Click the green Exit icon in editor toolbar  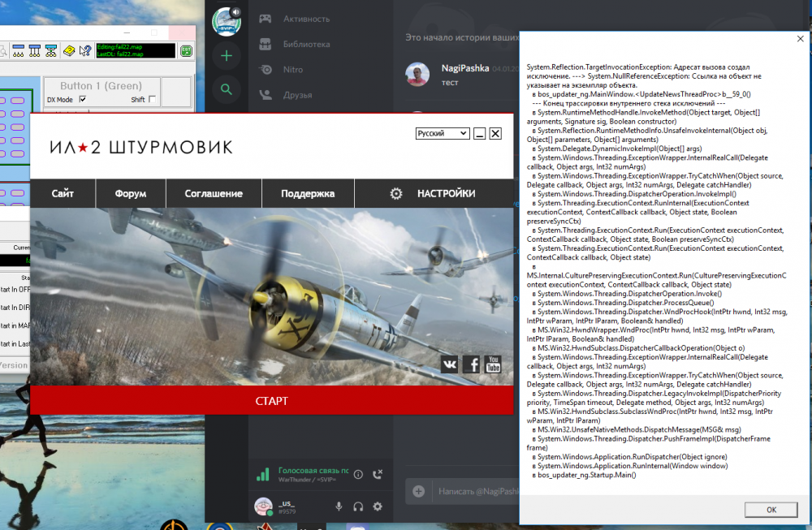pyautogui.click(x=186, y=50)
